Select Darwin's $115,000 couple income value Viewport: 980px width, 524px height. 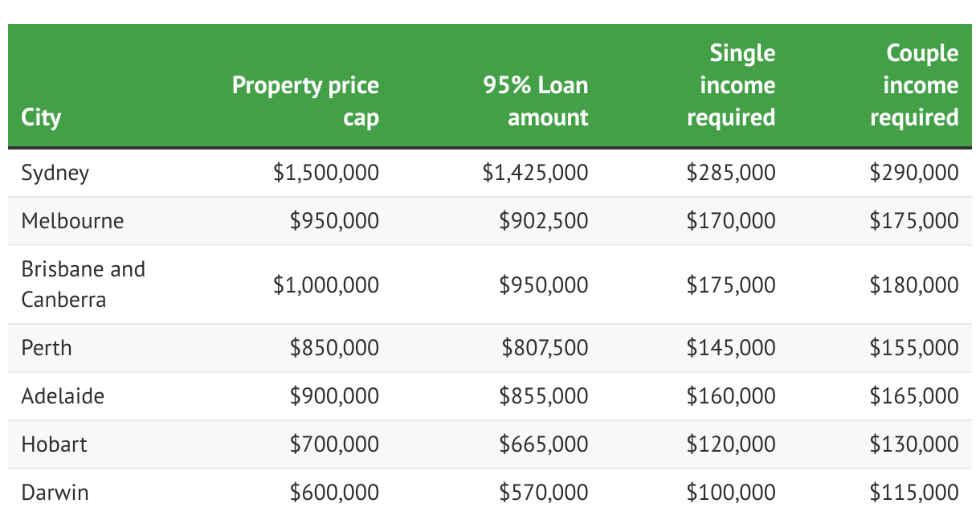pyautogui.click(x=914, y=493)
